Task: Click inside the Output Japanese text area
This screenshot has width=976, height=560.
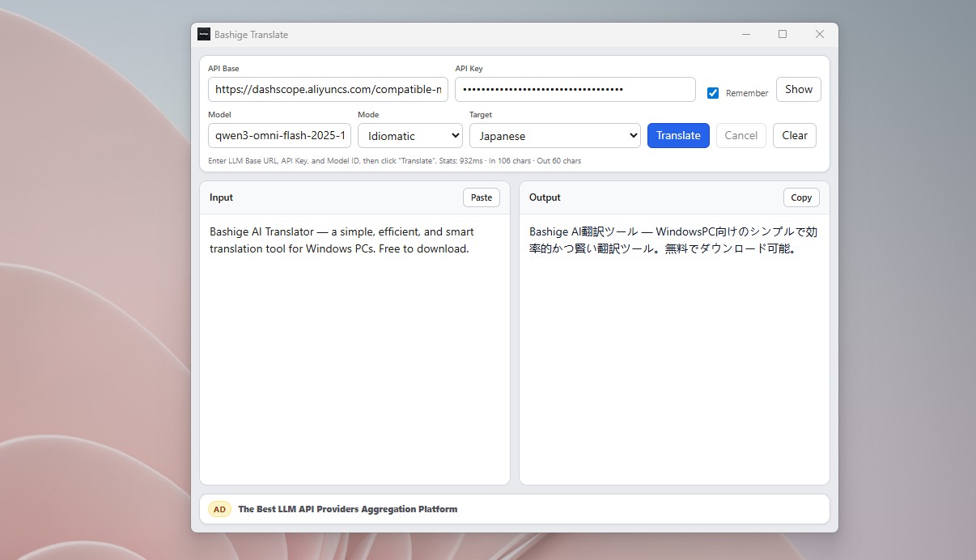Action: pos(674,350)
